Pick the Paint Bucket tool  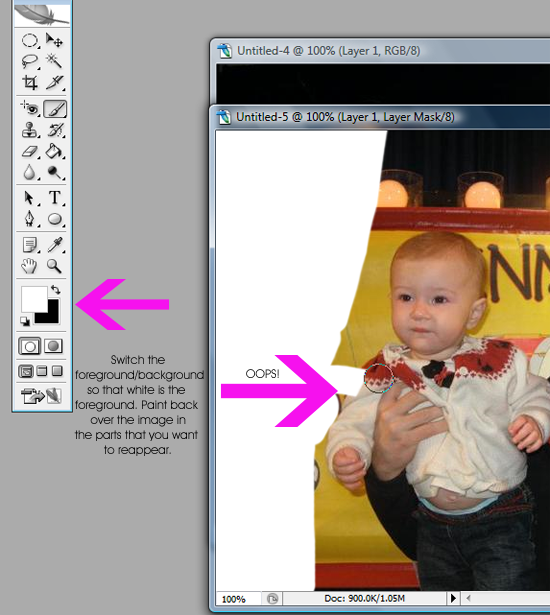click(x=55, y=151)
